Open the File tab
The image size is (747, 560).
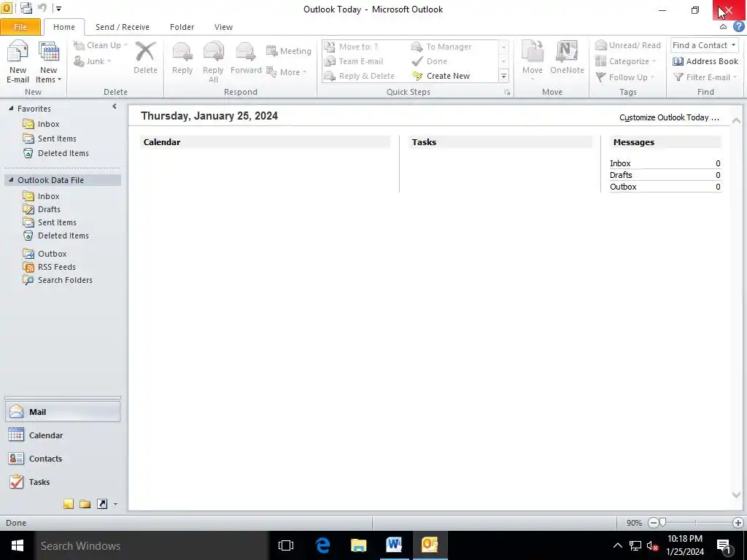20,27
